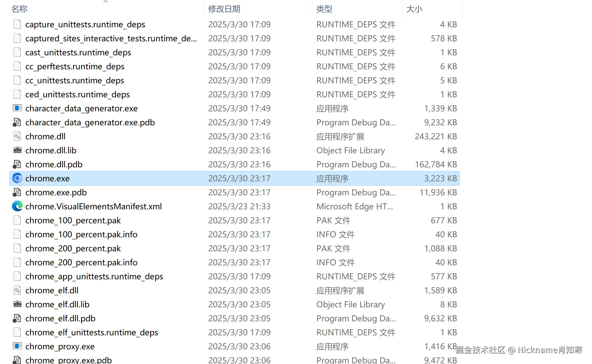Click the 162,784 KB size of chrome.dll.pdb

[436, 165]
